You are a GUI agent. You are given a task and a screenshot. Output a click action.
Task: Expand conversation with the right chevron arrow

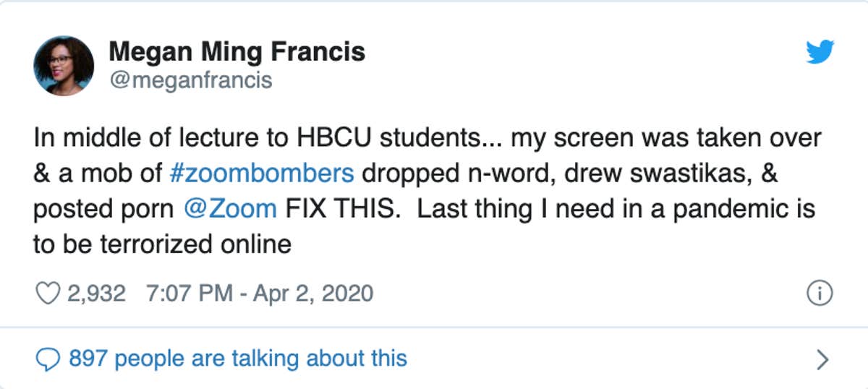(x=822, y=359)
